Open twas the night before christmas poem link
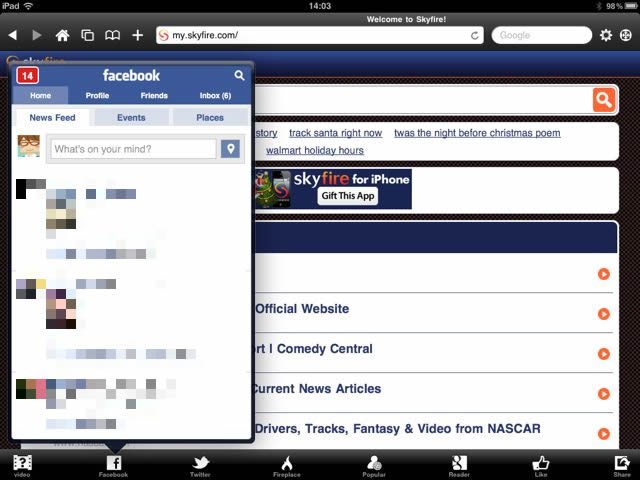This screenshot has width=640, height=480. coord(477,133)
